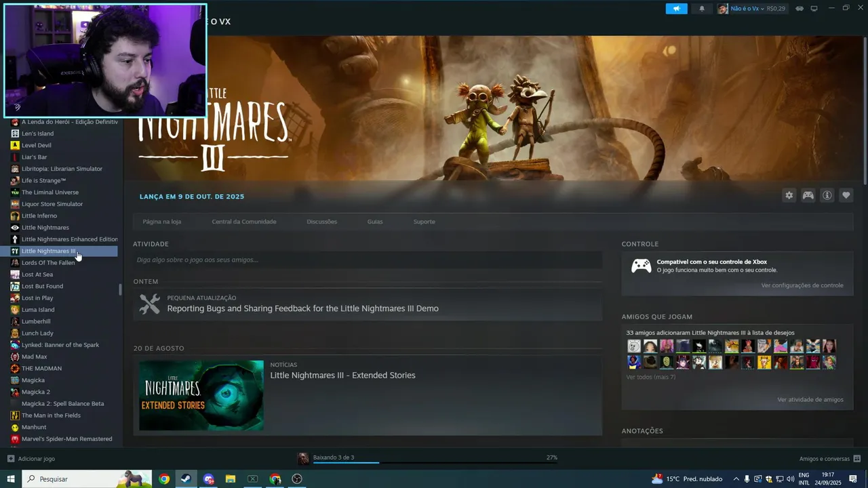Switch to Big Picture mode icon
Viewport: 868px width, 488px height.
coord(814,9)
